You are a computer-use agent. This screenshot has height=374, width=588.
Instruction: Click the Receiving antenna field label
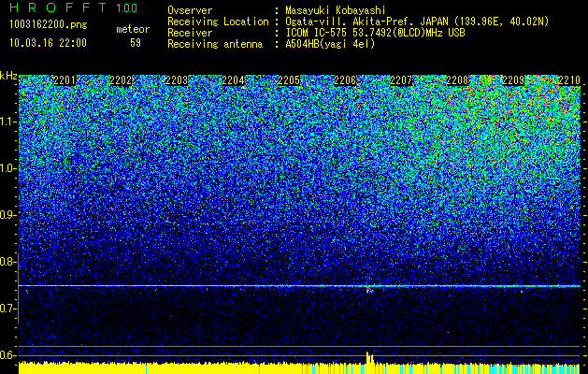[215, 44]
